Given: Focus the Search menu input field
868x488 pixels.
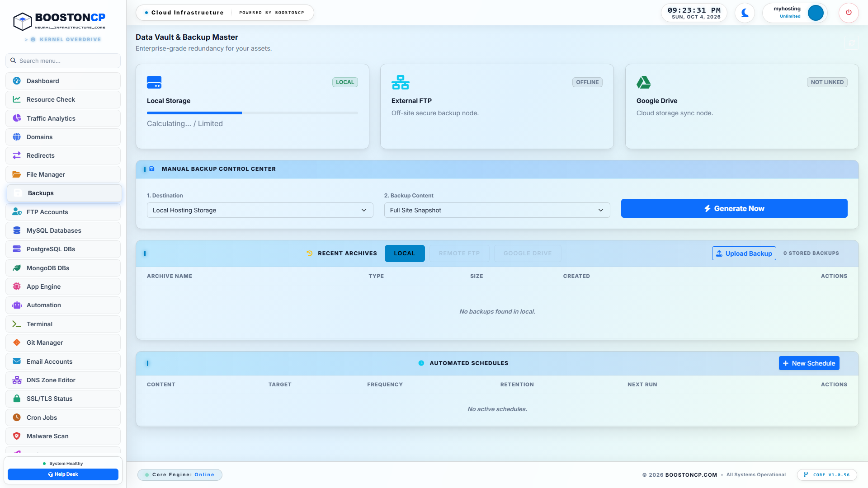Looking at the screenshot, I should click(63, 61).
